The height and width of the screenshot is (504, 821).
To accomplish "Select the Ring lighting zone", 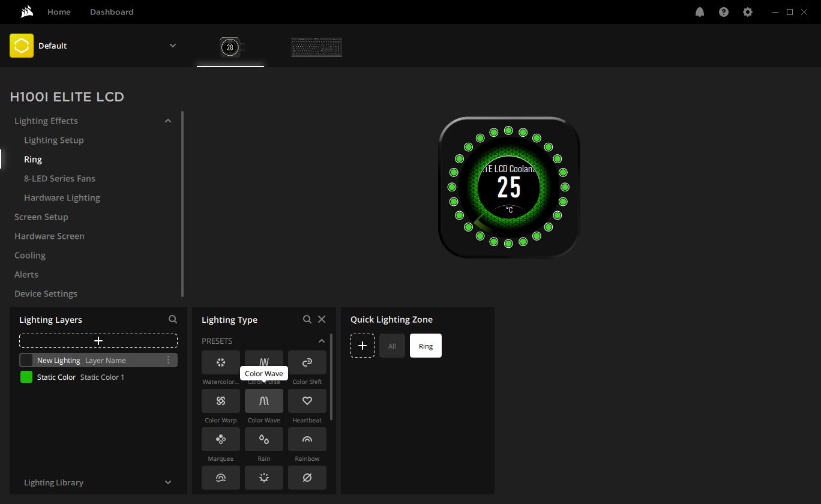I will (x=426, y=346).
